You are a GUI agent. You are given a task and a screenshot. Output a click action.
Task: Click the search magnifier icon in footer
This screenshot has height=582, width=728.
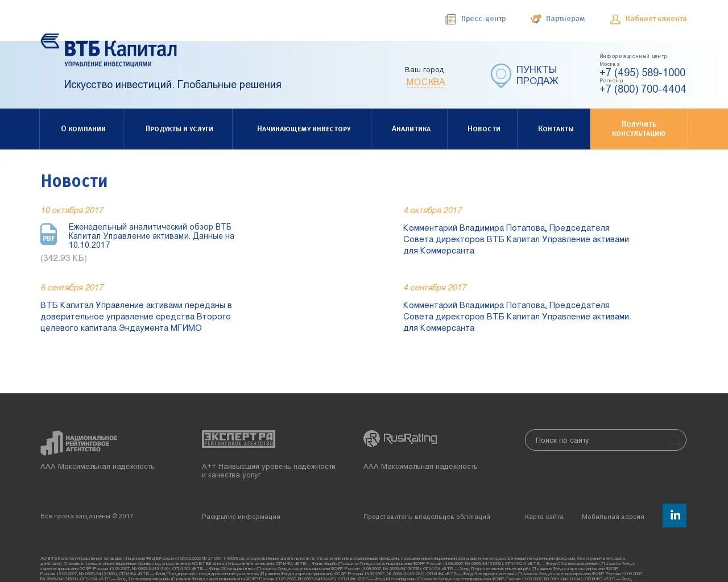[675, 440]
